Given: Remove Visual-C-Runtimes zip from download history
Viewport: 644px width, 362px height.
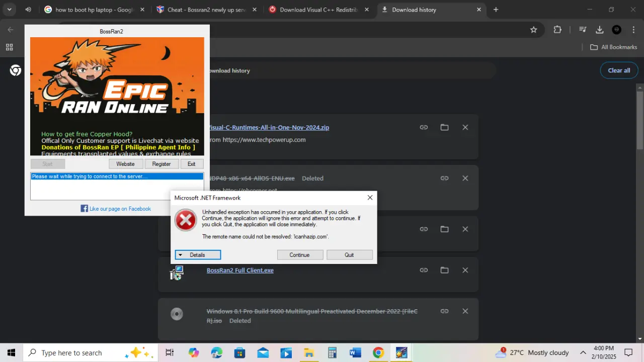Looking at the screenshot, I should [x=465, y=128].
